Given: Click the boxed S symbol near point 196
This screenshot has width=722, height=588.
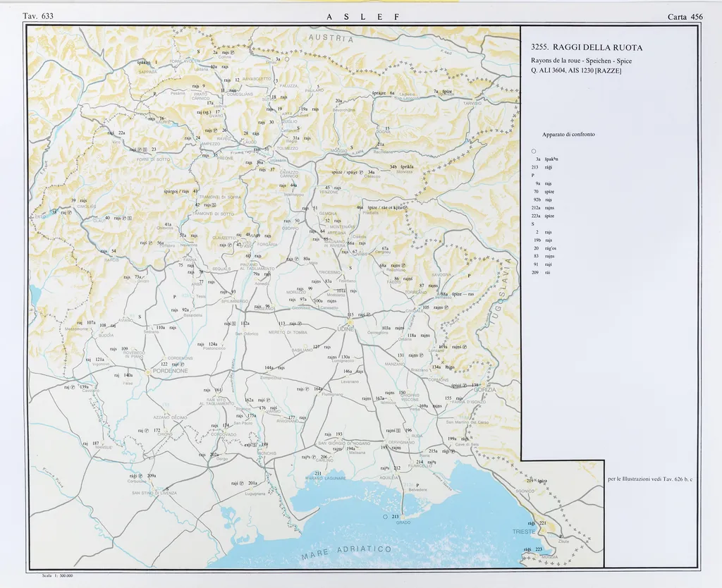Looking at the screenshot, I should pyautogui.click(x=398, y=430).
